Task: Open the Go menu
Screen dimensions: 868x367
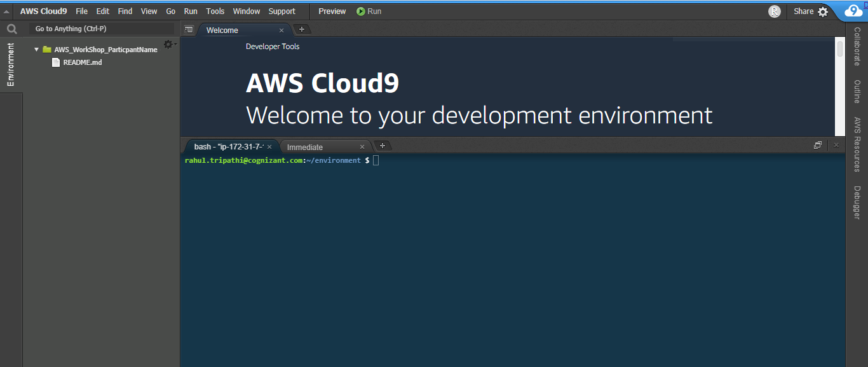Action: point(170,11)
